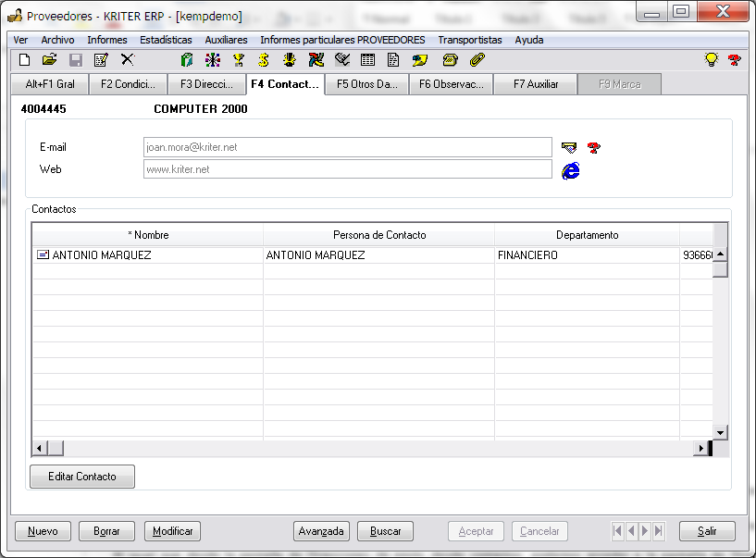756x558 pixels.
Task: Click the yellow dollar sign icon
Action: (263, 60)
